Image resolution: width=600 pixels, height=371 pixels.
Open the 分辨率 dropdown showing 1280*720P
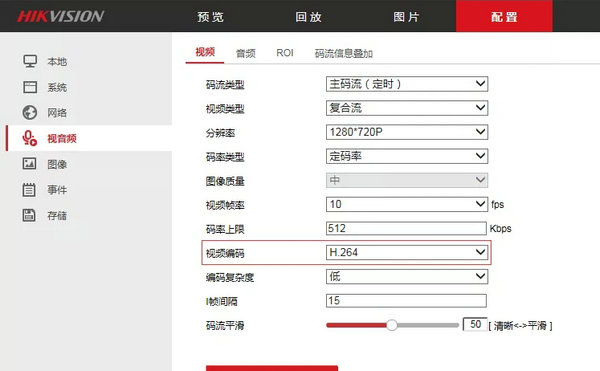tap(407, 132)
